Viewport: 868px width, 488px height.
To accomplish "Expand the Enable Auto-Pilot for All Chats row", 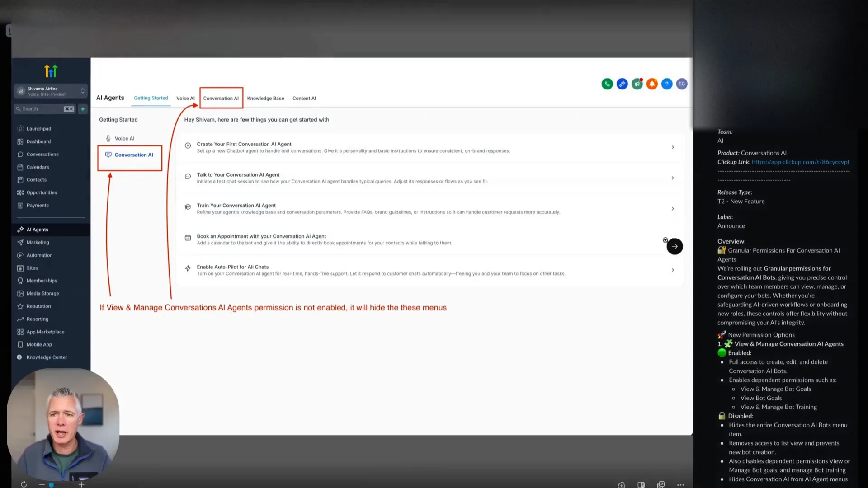I will coord(673,270).
